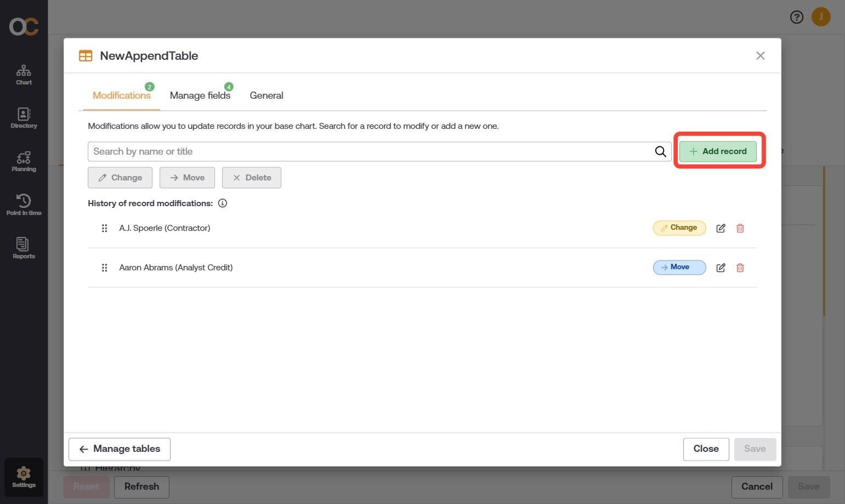
Task: Open the user avatar menu
Action: (x=821, y=17)
